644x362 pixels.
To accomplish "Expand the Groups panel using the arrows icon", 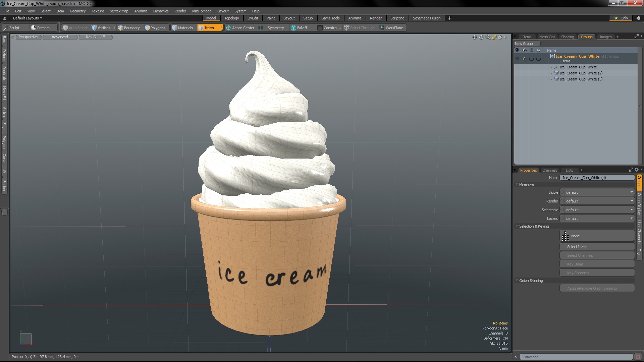I will [636, 37].
